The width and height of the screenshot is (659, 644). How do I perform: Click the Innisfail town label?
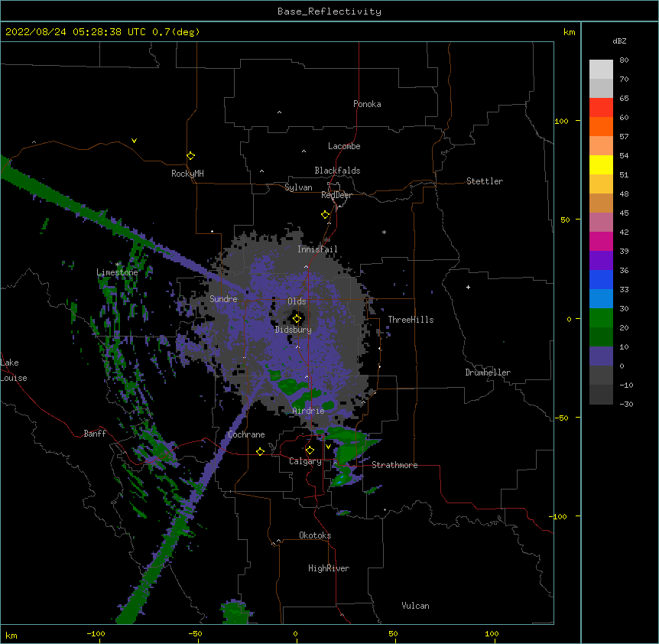(x=318, y=249)
